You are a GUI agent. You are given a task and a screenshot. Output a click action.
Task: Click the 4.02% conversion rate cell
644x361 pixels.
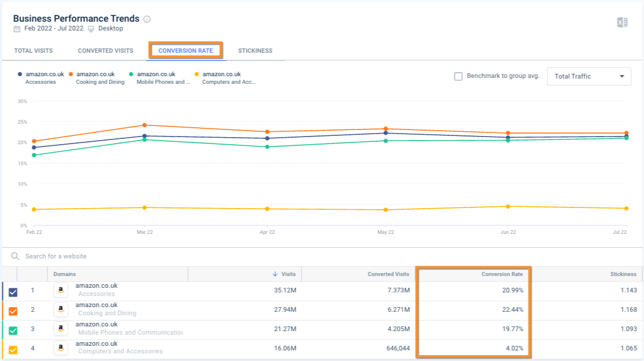[515, 348]
